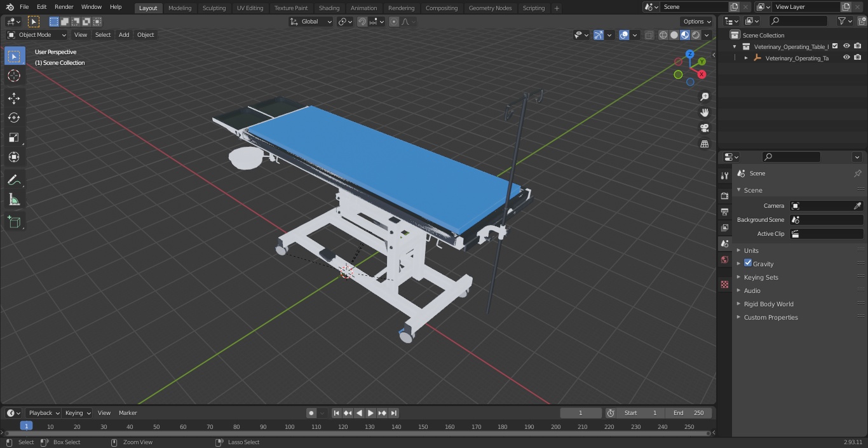Click the eyedropper in Camera field

pyautogui.click(x=857, y=206)
